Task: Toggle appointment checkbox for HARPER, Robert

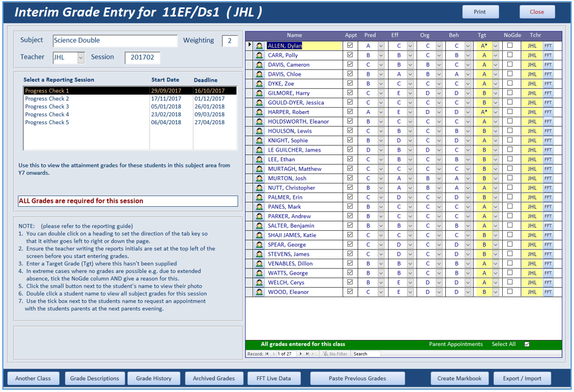Action: 350,112
